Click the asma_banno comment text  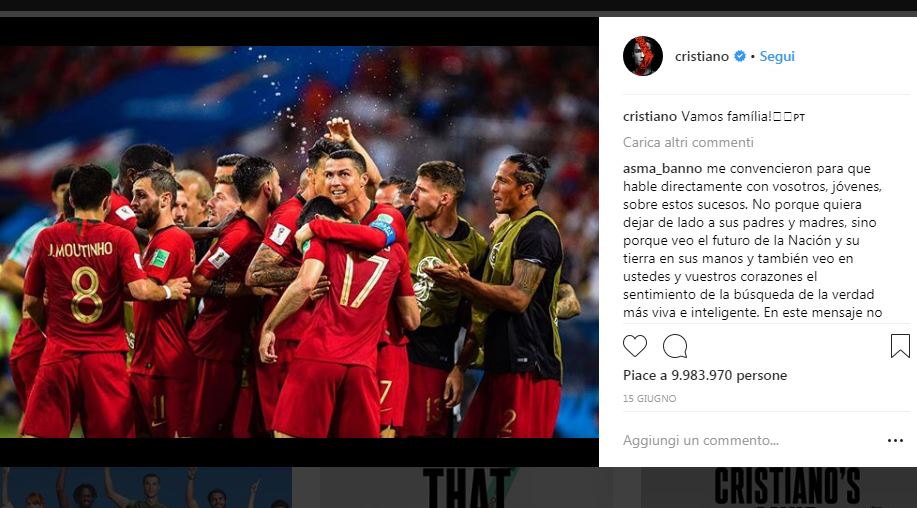(753, 240)
